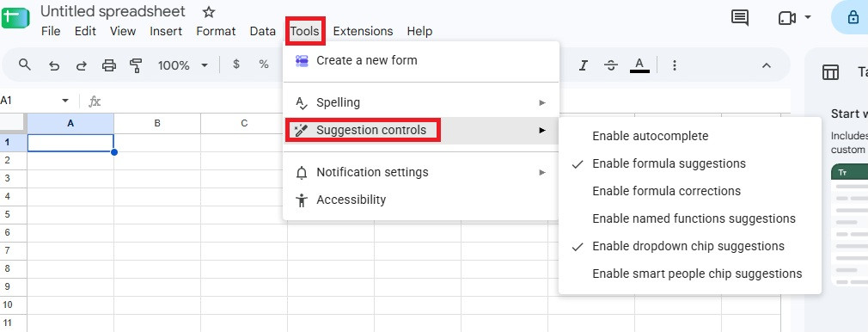The width and height of the screenshot is (868, 332).
Task: Select column B header
Action: click(x=157, y=123)
